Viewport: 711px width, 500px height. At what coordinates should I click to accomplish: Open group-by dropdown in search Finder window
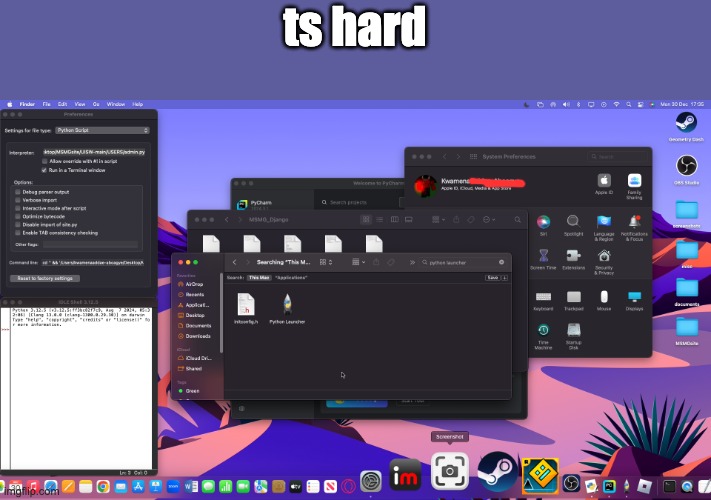coord(358,262)
